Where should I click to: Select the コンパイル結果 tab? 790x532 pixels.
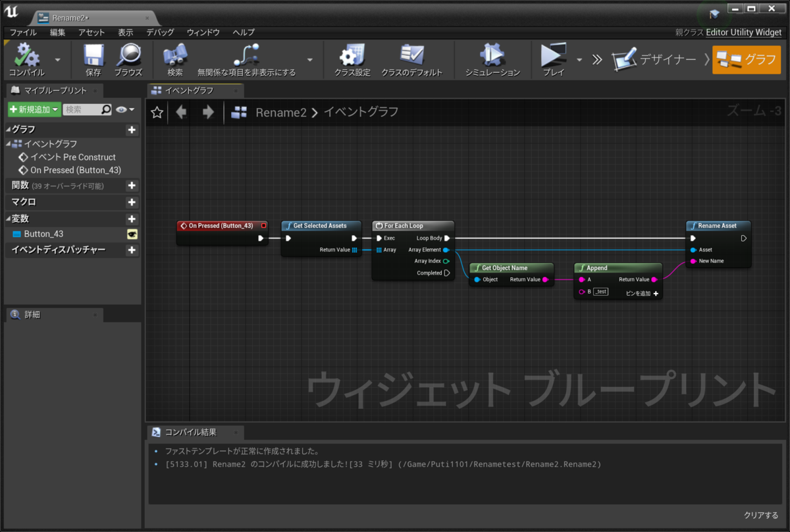point(195,432)
